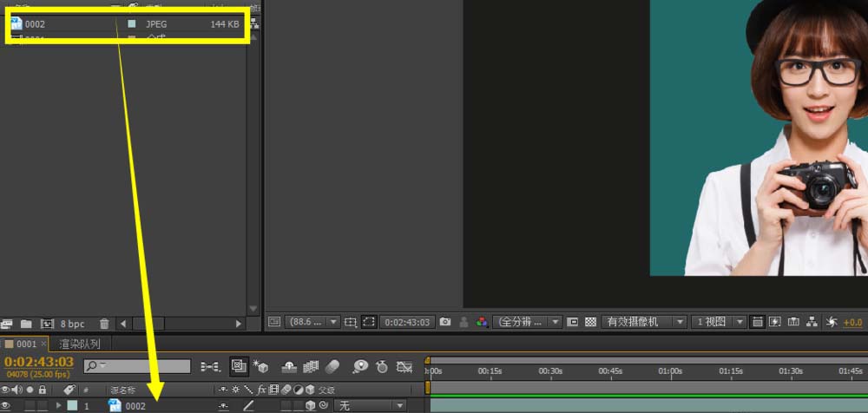Click Project panel horizontal scroll right arrow
Image resolution: width=868 pixels, height=413 pixels.
click(239, 324)
